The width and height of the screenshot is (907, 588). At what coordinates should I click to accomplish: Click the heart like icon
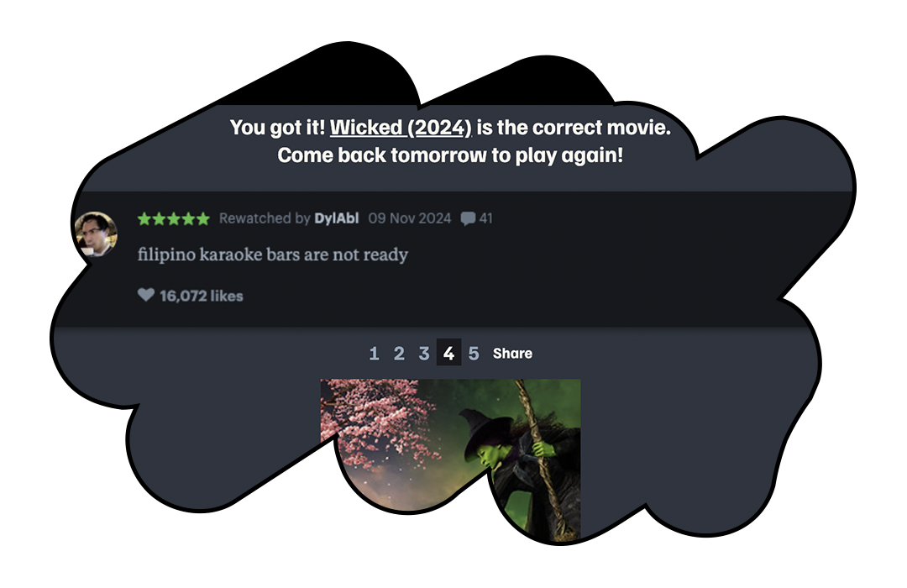point(146,295)
